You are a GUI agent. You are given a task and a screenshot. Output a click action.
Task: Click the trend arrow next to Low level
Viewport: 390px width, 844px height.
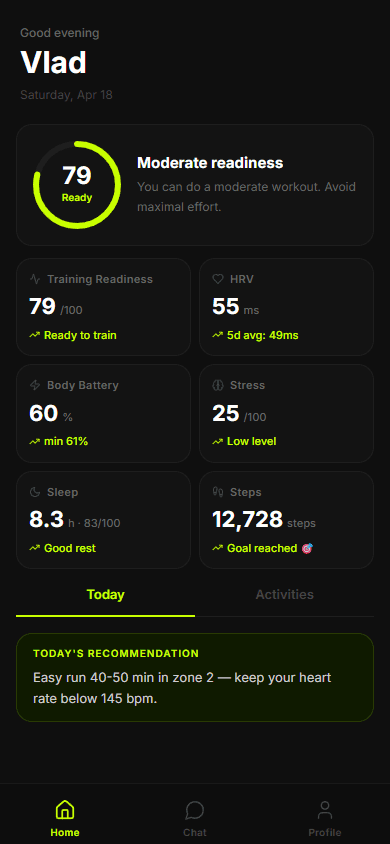pos(217,441)
